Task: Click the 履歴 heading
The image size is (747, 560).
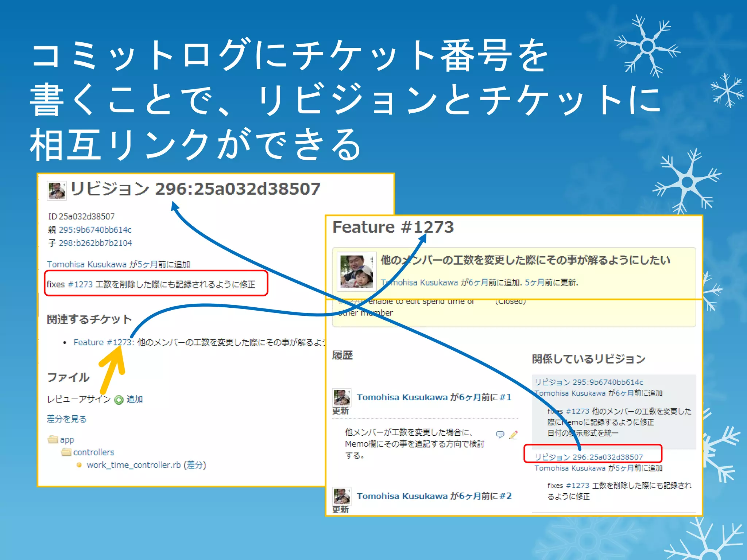Action: click(x=342, y=355)
